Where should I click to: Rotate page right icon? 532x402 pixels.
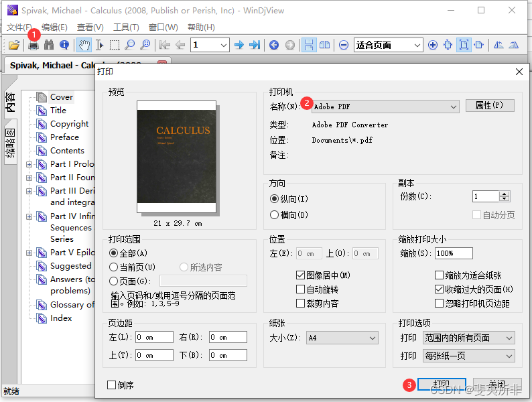point(514,45)
